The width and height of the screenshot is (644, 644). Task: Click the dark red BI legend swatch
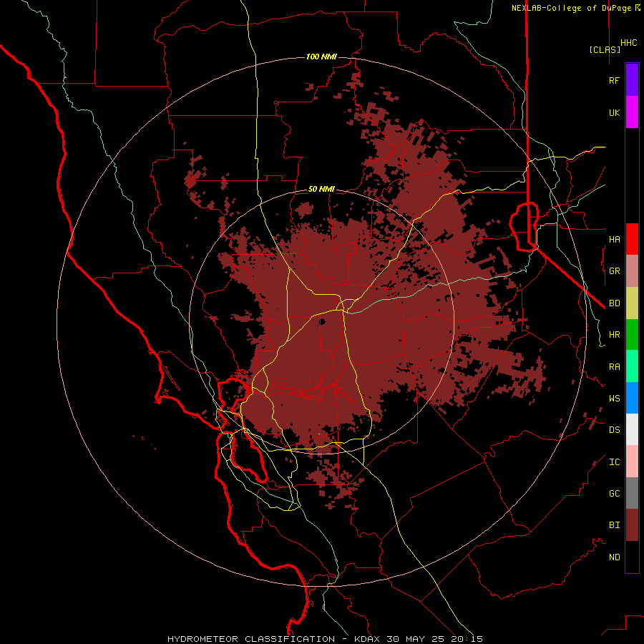coord(632,525)
